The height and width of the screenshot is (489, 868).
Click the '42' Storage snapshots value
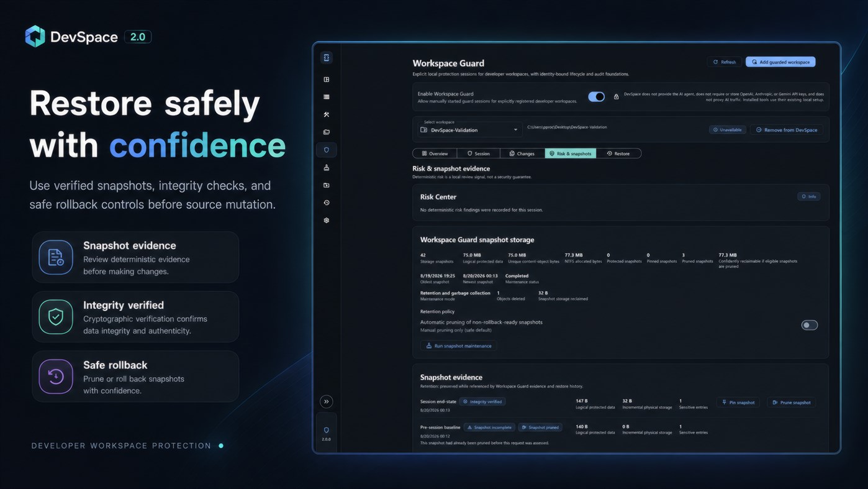(x=423, y=255)
